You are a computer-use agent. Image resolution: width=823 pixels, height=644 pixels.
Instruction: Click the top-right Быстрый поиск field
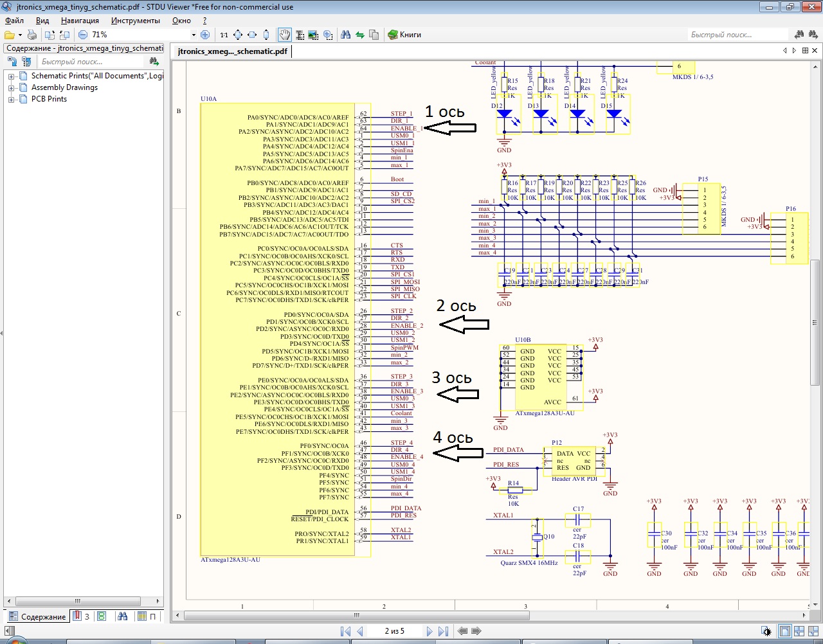point(736,35)
